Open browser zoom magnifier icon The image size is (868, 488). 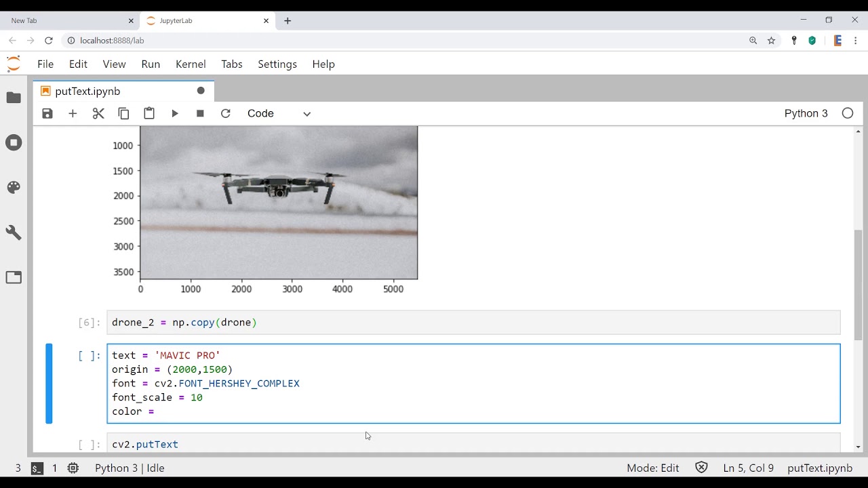pos(753,41)
